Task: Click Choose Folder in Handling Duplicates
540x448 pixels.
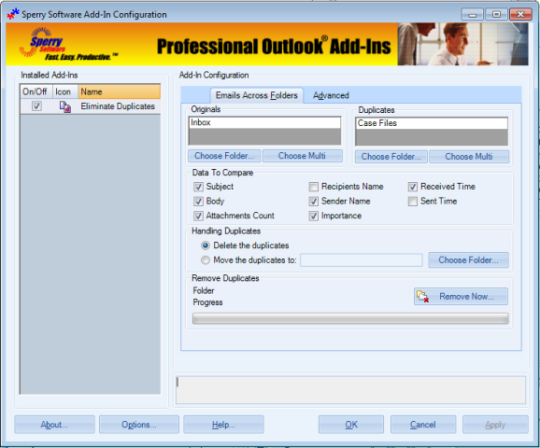Action: 468,260
